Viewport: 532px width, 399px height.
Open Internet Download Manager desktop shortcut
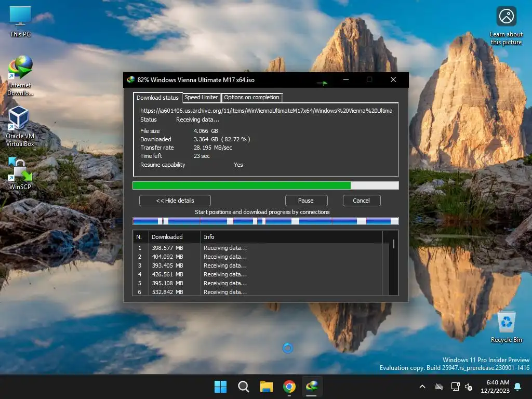(20, 76)
